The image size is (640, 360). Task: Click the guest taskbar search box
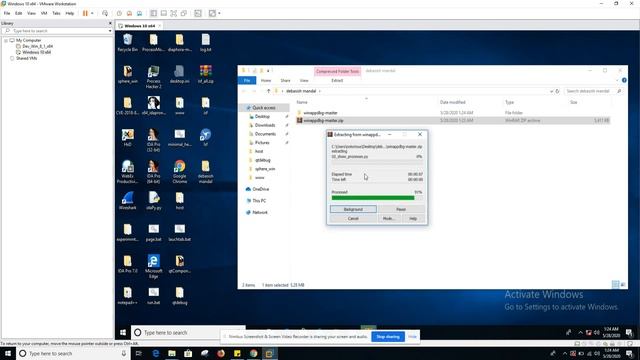tap(188, 333)
